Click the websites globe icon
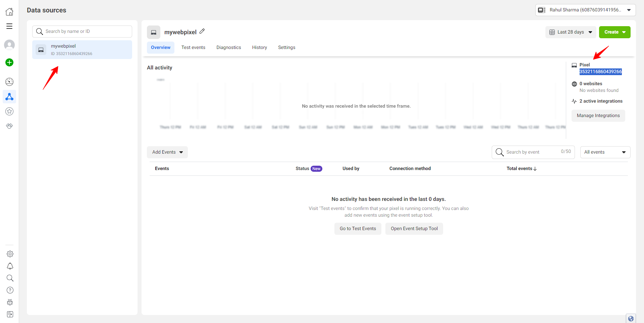Image resolution: width=644 pixels, height=323 pixels. click(574, 84)
